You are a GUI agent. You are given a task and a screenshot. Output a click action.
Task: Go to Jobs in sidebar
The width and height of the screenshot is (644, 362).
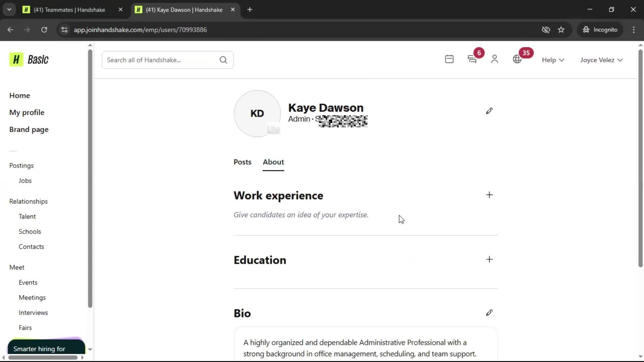click(25, 181)
